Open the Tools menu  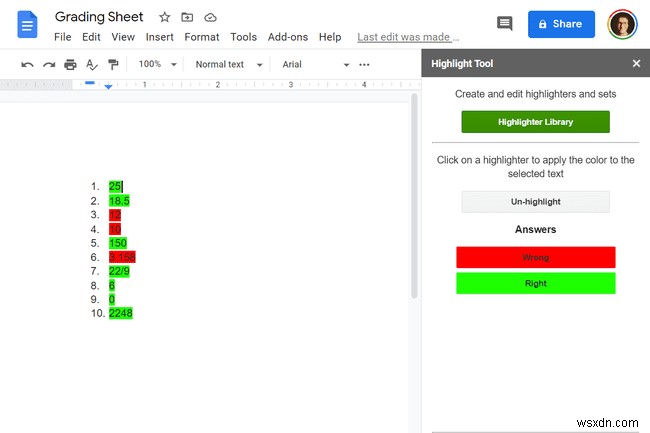coord(244,37)
